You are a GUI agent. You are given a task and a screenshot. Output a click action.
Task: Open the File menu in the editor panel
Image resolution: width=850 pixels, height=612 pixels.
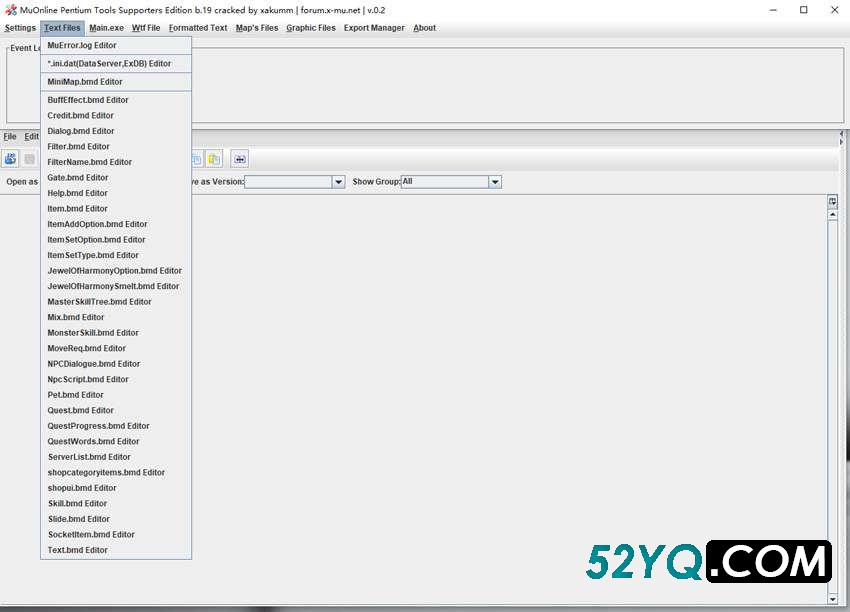point(10,137)
